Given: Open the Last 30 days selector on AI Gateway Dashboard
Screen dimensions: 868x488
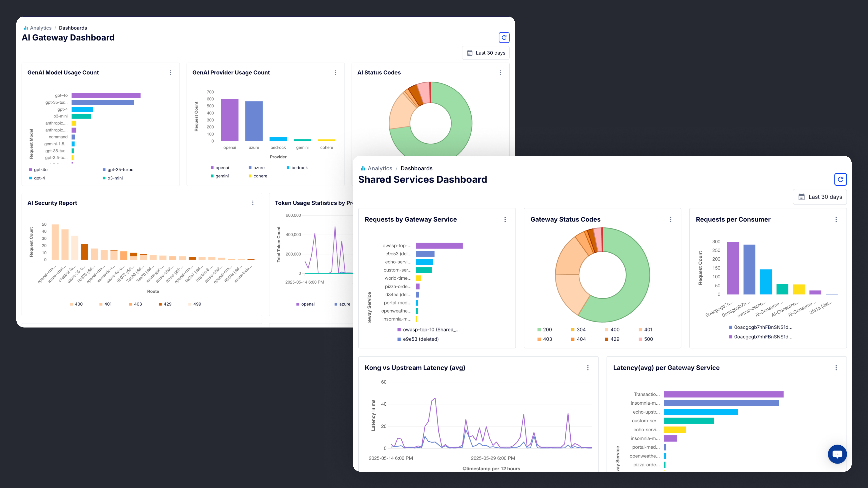Looking at the screenshot, I should click(485, 53).
